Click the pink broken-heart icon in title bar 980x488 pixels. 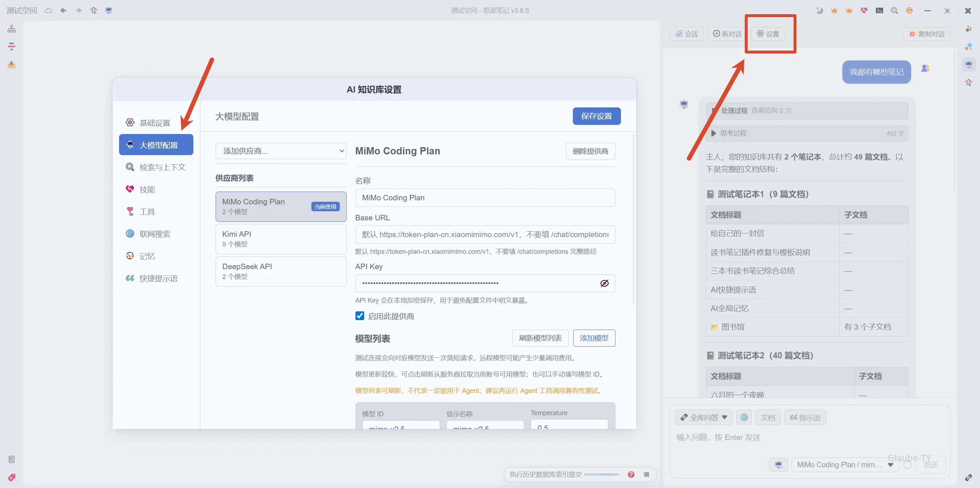(864, 10)
